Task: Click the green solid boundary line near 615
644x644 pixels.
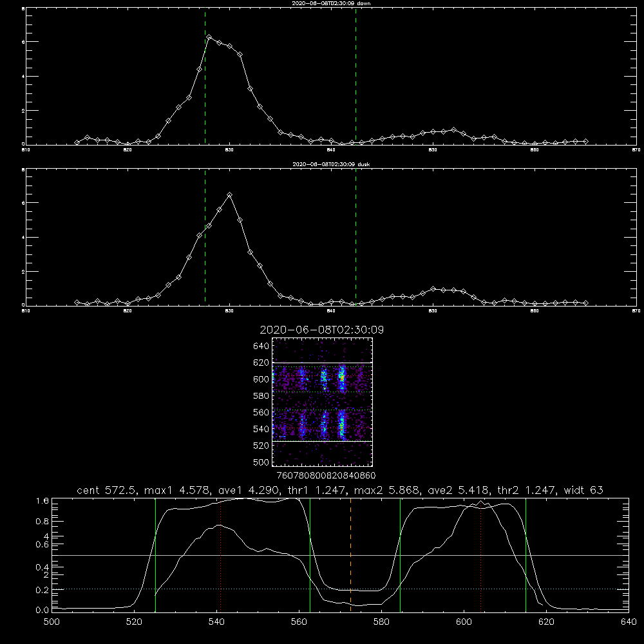Action: click(x=526, y=555)
